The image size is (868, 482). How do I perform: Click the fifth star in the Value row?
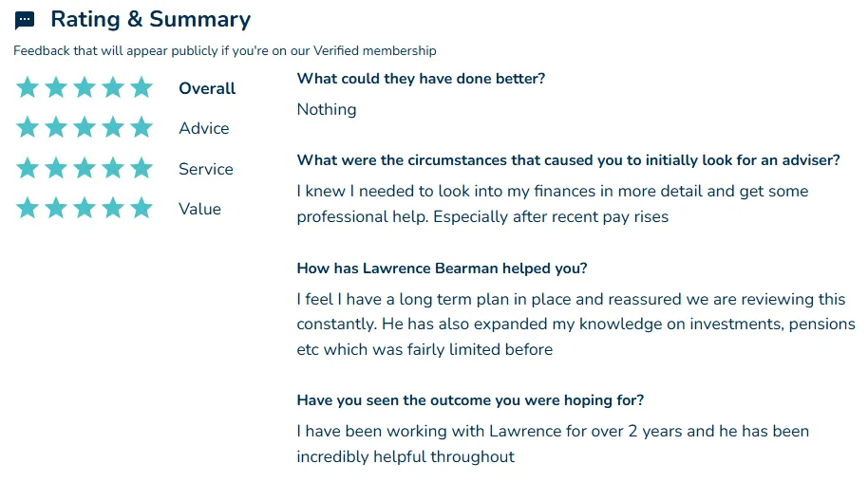(x=142, y=208)
